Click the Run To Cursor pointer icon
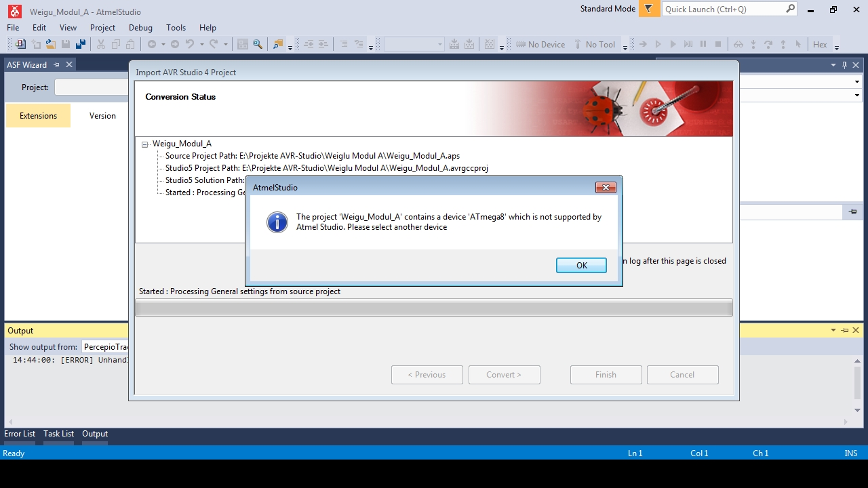This screenshot has width=868, height=488. coord(798,44)
